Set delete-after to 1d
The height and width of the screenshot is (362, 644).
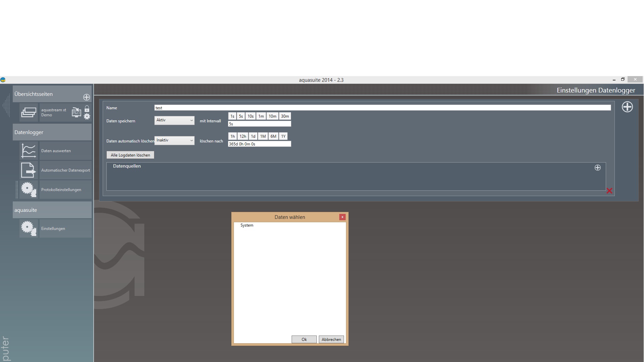point(253,136)
